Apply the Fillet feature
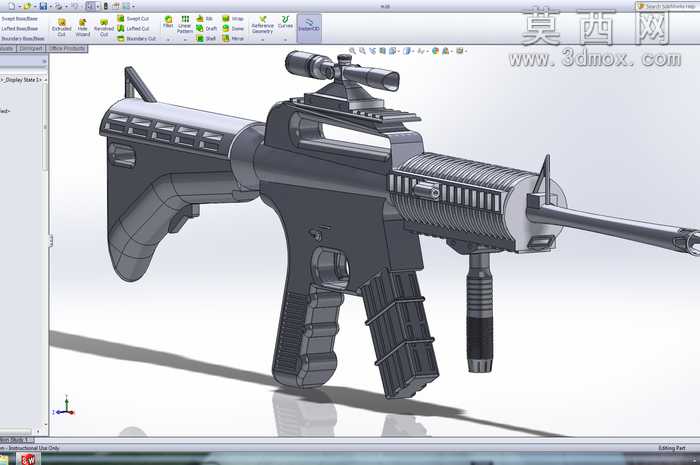Viewport: 700px width, 465px height. [x=168, y=22]
